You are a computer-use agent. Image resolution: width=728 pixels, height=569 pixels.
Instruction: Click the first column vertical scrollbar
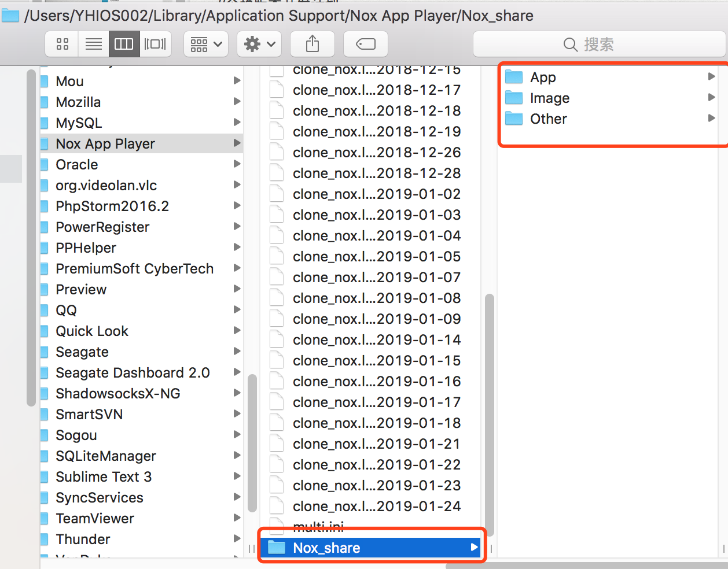tap(252, 444)
